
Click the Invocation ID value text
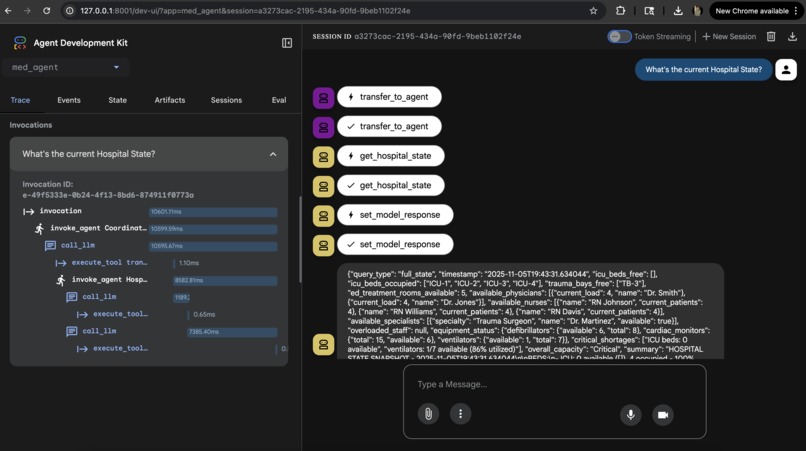(x=108, y=195)
